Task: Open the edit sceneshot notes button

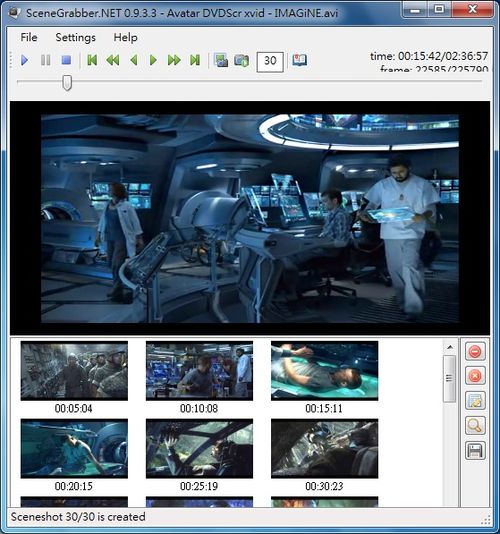Action: (475, 401)
